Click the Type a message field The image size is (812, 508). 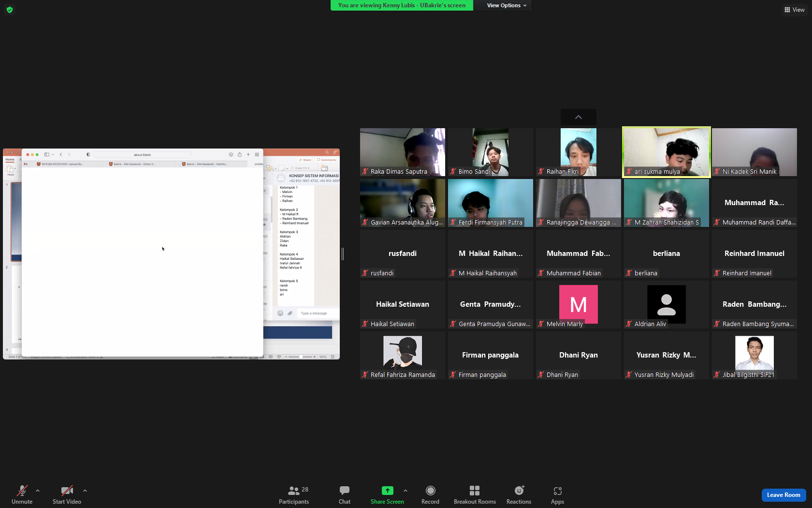pos(318,314)
